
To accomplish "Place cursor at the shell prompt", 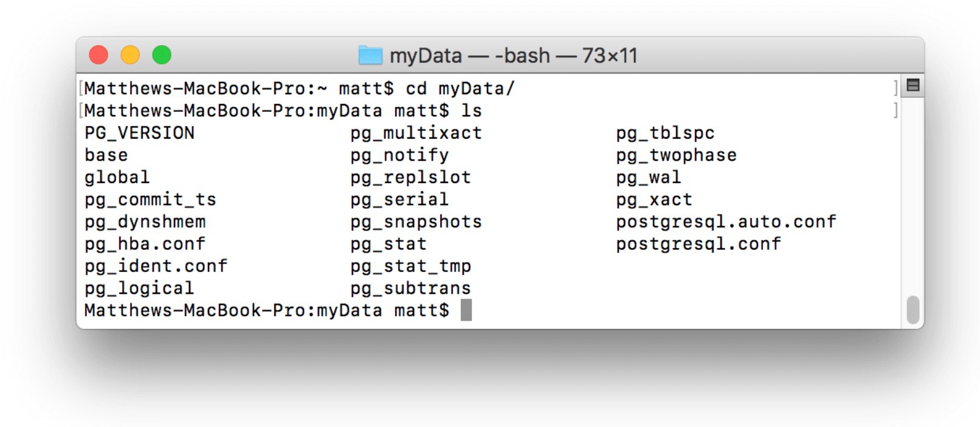I will [x=466, y=310].
